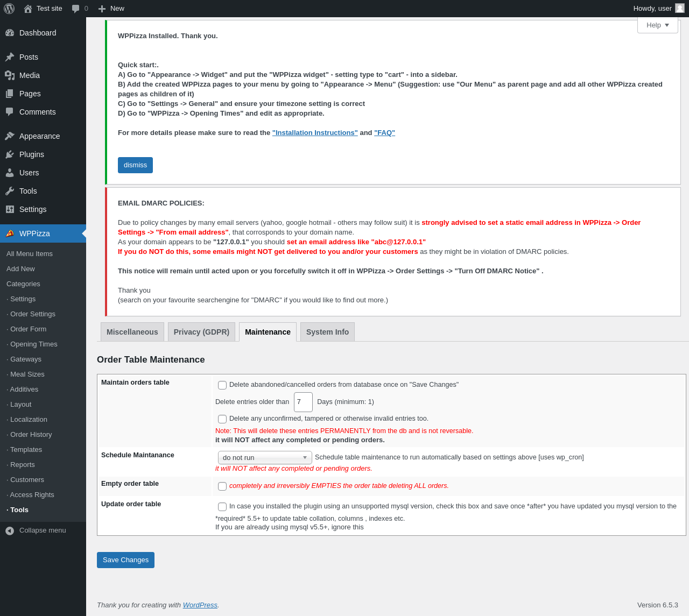Click the WordPress logo in admin bar

click(x=9, y=9)
